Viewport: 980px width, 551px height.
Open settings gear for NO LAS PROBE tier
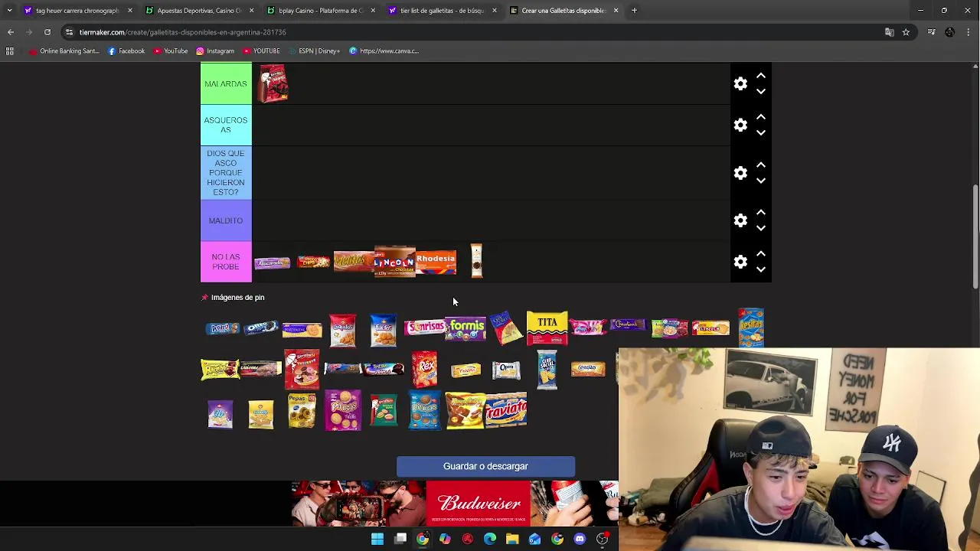click(740, 262)
